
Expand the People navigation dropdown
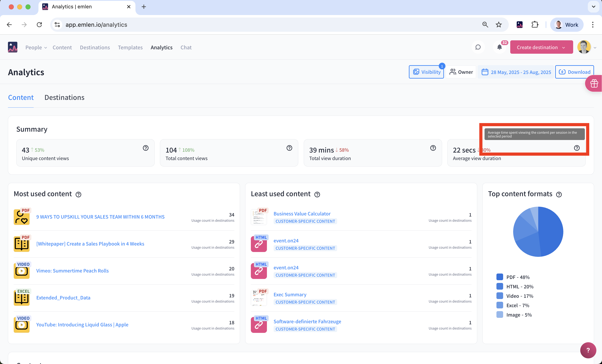click(x=36, y=47)
